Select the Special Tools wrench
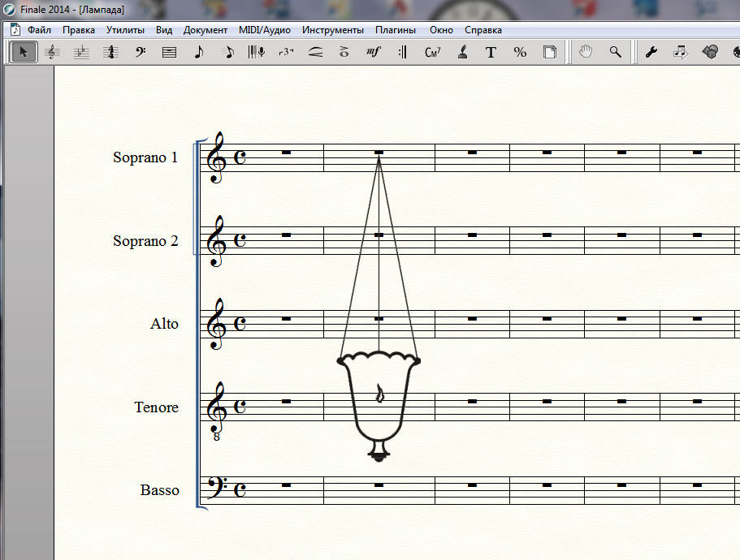740x560 pixels. coord(651,52)
